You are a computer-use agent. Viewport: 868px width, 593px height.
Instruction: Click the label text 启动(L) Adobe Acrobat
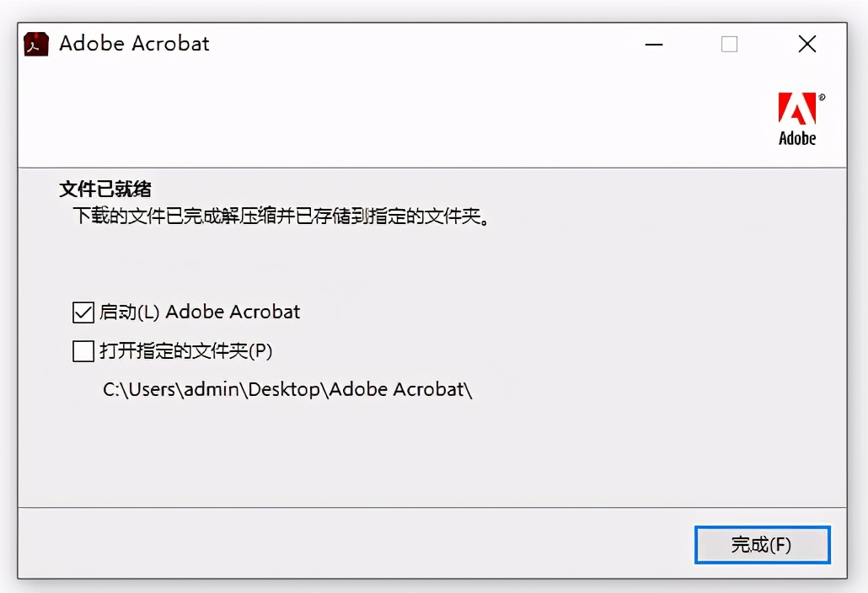point(201,313)
